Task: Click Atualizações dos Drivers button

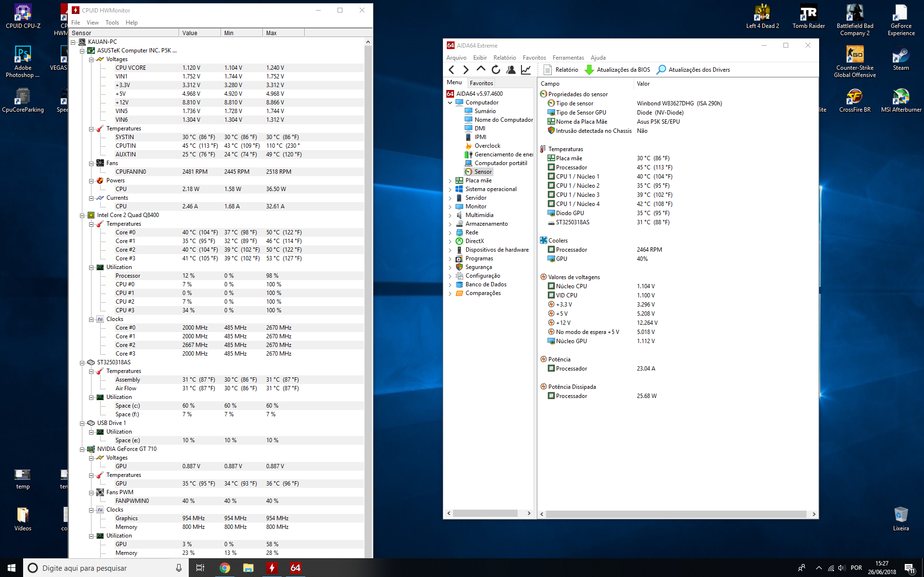Action: point(693,70)
